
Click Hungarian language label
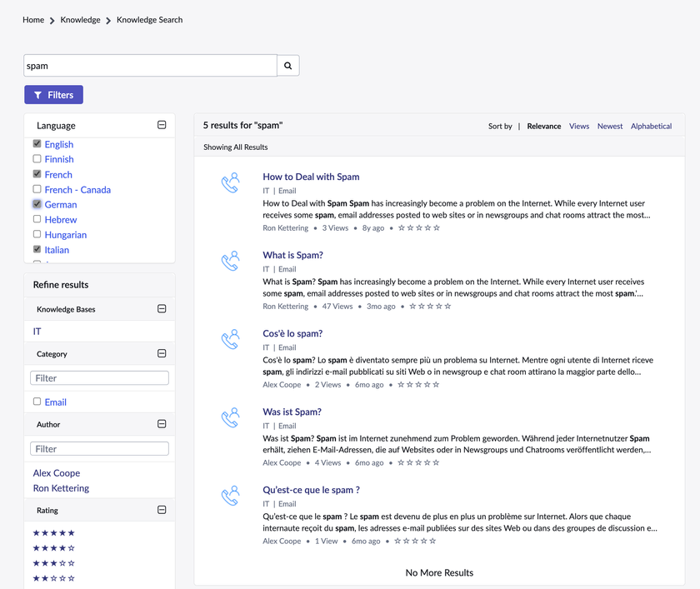click(x=66, y=235)
